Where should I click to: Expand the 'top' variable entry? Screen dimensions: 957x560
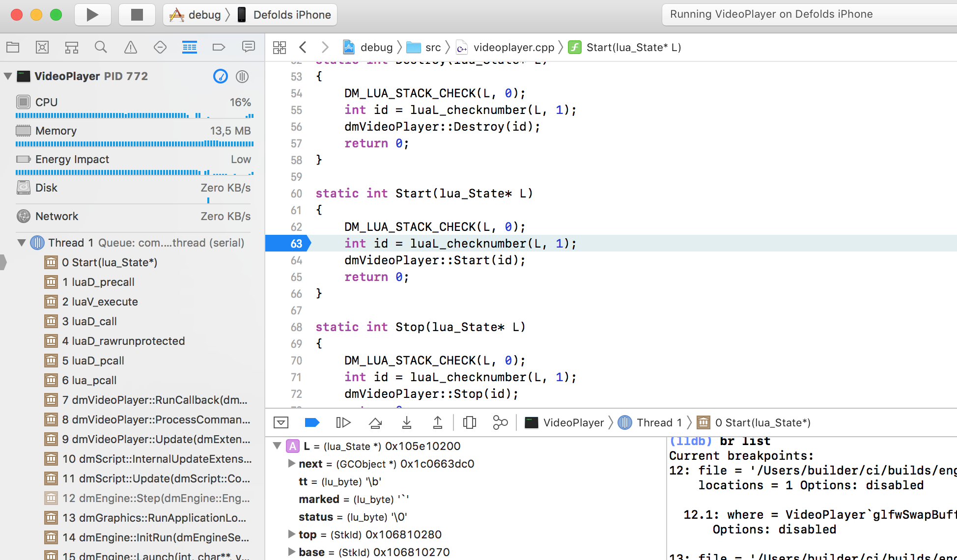(x=291, y=534)
